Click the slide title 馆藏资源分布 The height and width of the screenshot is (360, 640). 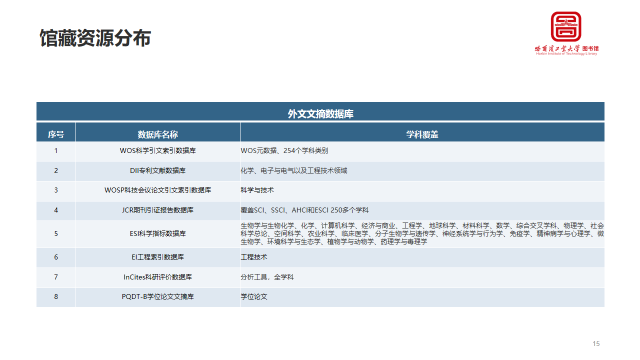(95, 38)
